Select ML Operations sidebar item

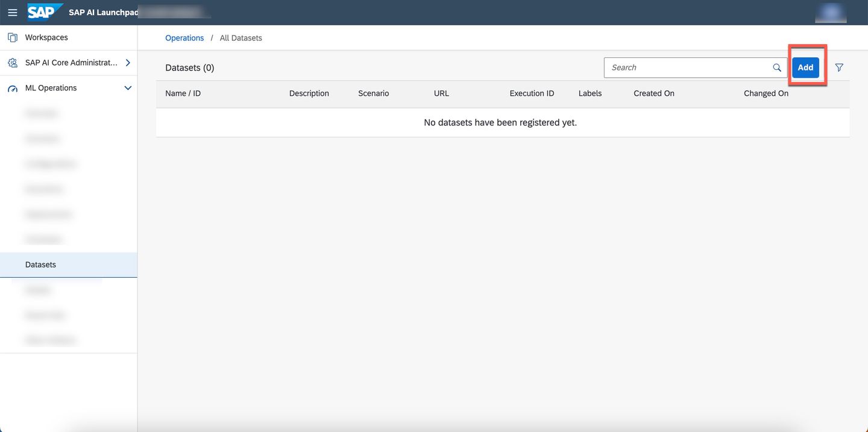point(69,88)
